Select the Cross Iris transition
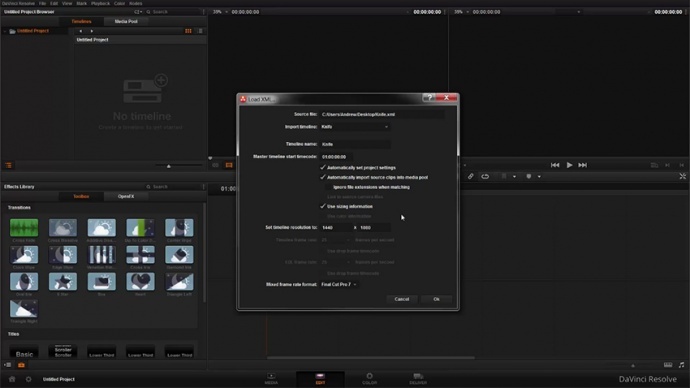This screenshot has height=388, width=690. pyautogui.click(x=140, y=255)
